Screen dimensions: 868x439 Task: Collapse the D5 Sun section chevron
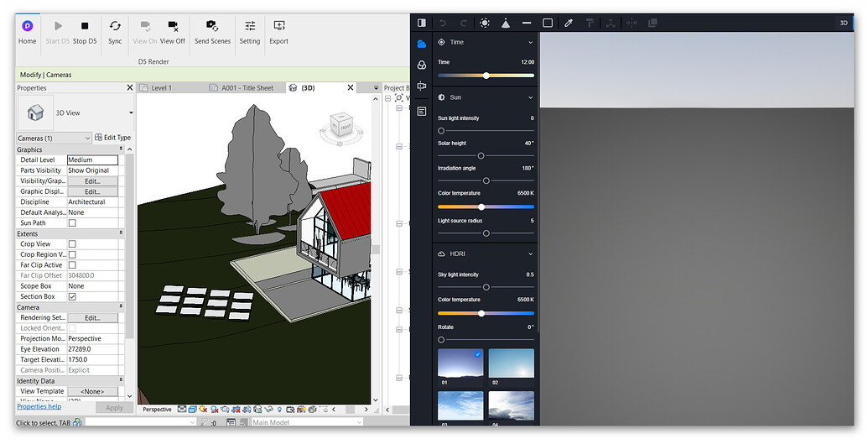coord(530,97)
